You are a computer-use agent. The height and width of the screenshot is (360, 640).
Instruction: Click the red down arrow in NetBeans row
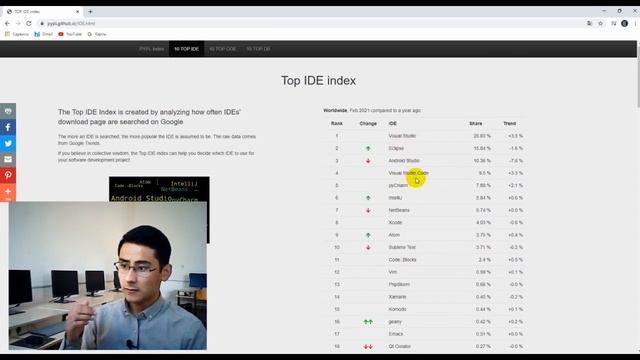[368, 210]
